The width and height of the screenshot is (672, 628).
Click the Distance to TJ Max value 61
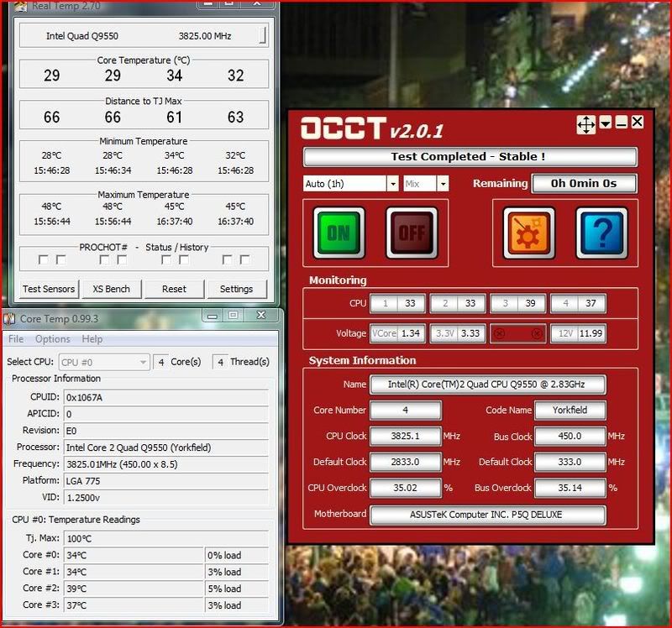click(x=175, y=117)
